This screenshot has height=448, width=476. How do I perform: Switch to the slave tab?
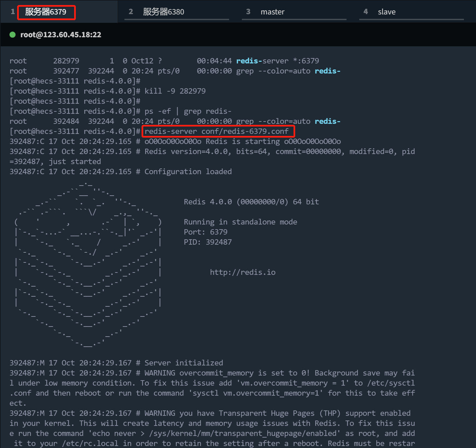coord(386,12)
